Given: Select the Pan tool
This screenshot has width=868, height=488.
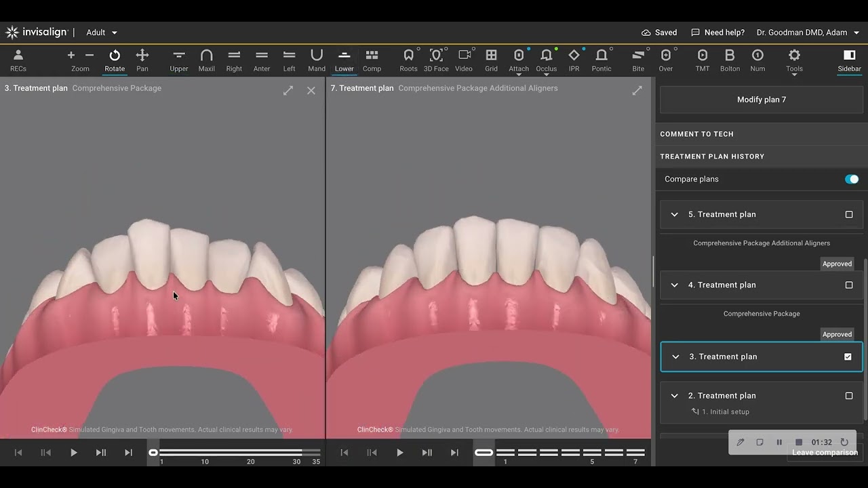Looking at the screenshot, I should 142,60.
